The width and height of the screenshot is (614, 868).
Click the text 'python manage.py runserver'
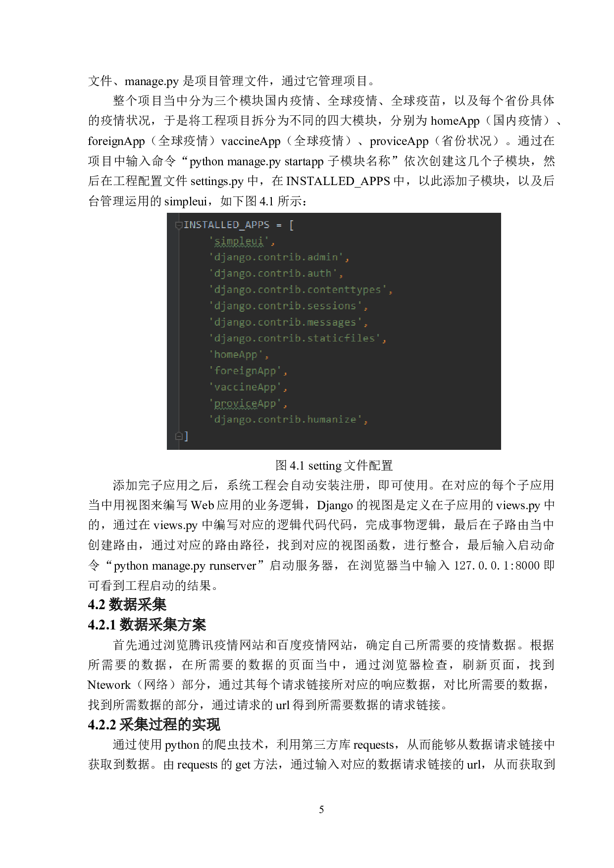(185, 566)
